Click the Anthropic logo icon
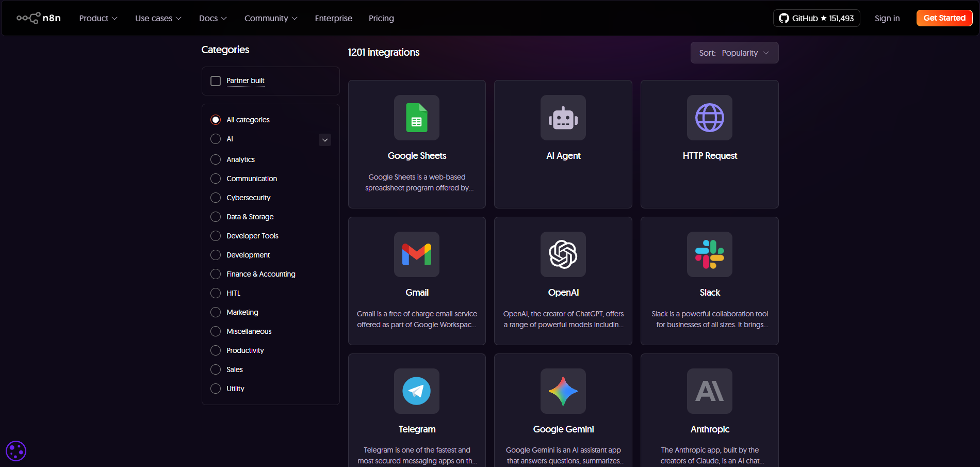Viewport: 980px width, 467px height. click(x=709, y=391)
